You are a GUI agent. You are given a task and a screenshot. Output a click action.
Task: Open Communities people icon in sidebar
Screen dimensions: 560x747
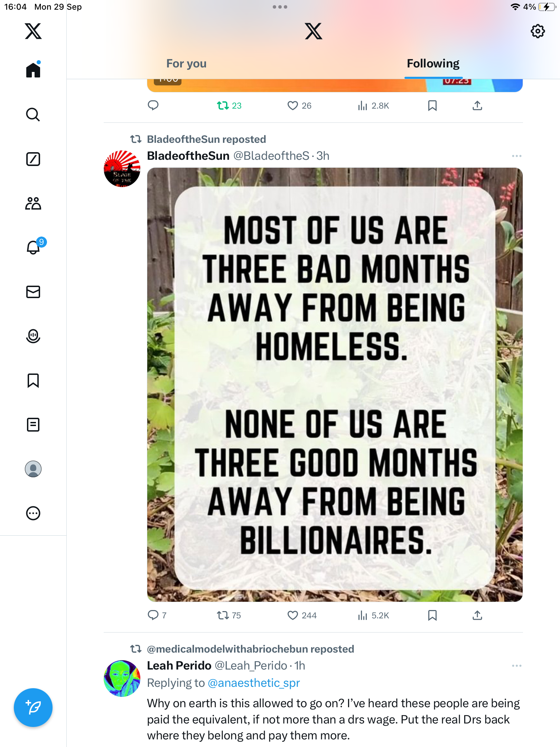click(33, 203)
